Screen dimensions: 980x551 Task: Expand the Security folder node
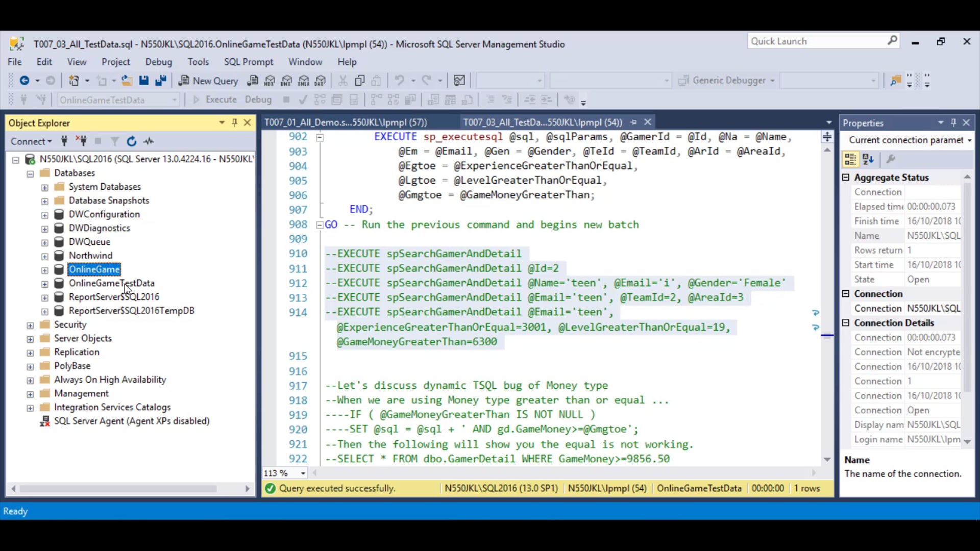30,325
